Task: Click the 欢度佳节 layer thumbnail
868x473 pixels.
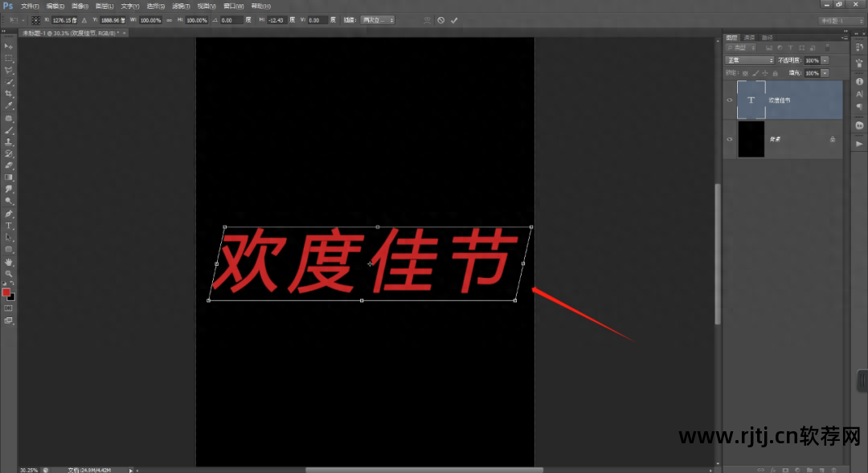Action: (751, 99)
